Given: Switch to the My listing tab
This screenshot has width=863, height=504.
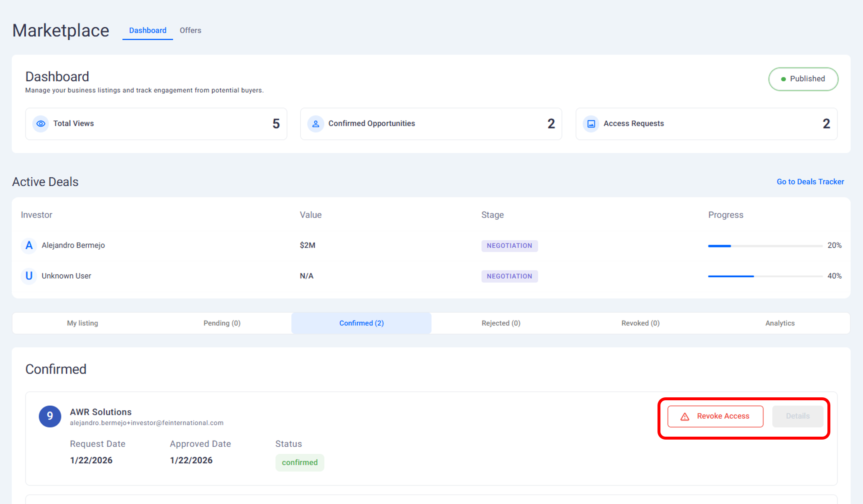Looking at the screenshot, I should click(x=82, y=323).
